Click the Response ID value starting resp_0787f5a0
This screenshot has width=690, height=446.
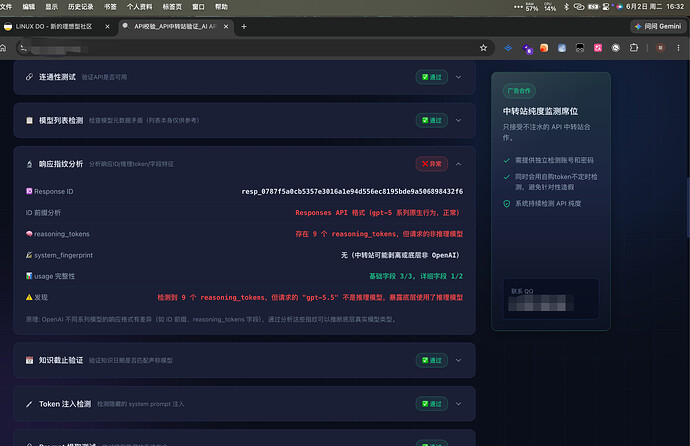(x=352, y=191)
